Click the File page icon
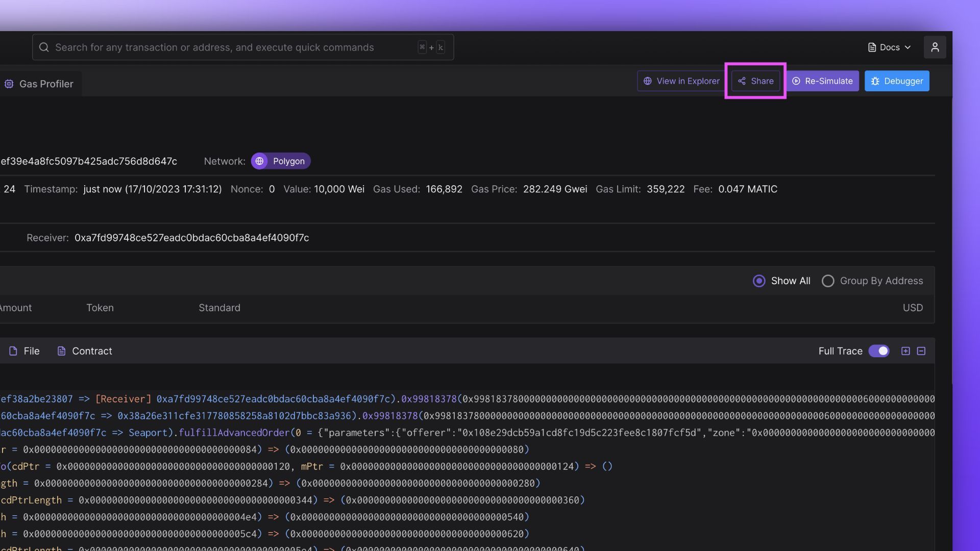The width and height of the screenshot is (980, 551). tap(13, 351)
